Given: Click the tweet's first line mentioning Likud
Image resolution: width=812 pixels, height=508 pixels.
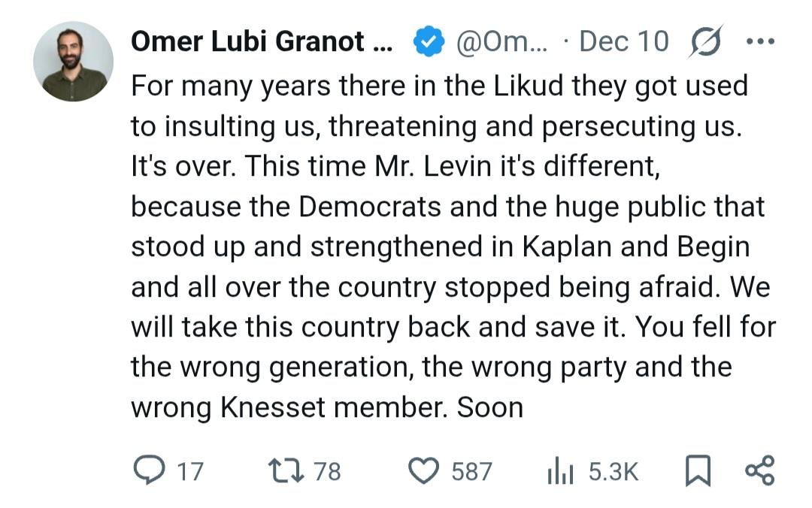Looking at the screenshot, I should (439, 86).
